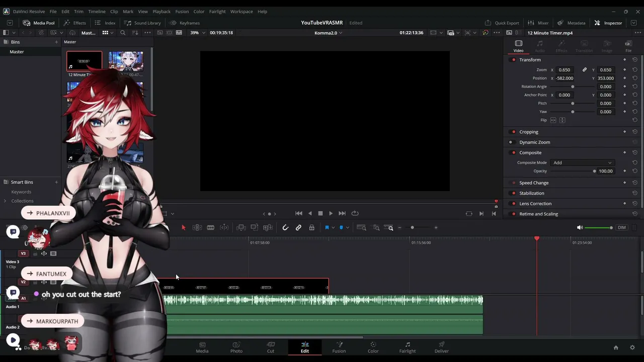Show the Effects panel

[x=74, y=23]
